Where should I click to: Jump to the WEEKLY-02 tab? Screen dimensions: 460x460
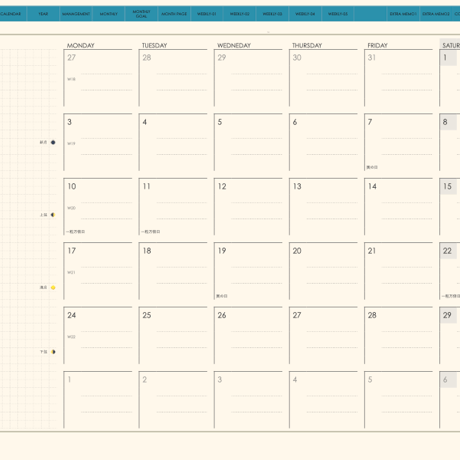240,14
